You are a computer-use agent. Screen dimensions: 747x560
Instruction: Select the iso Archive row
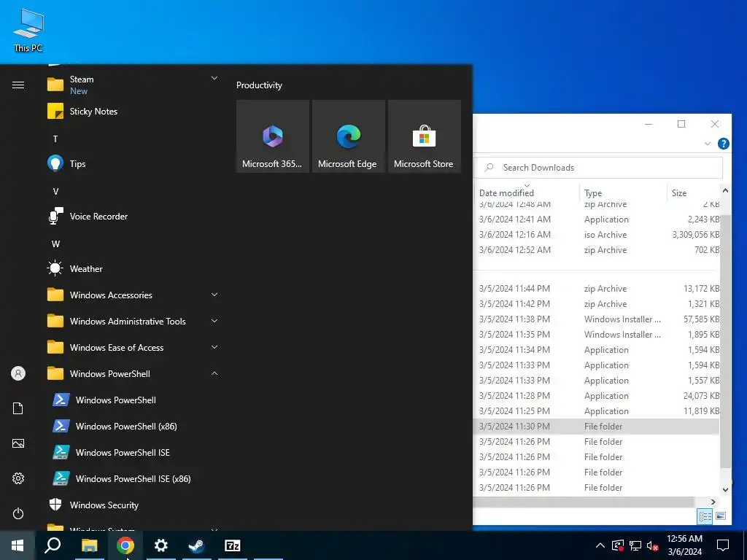pyautogui.click(x=597, y=235)
